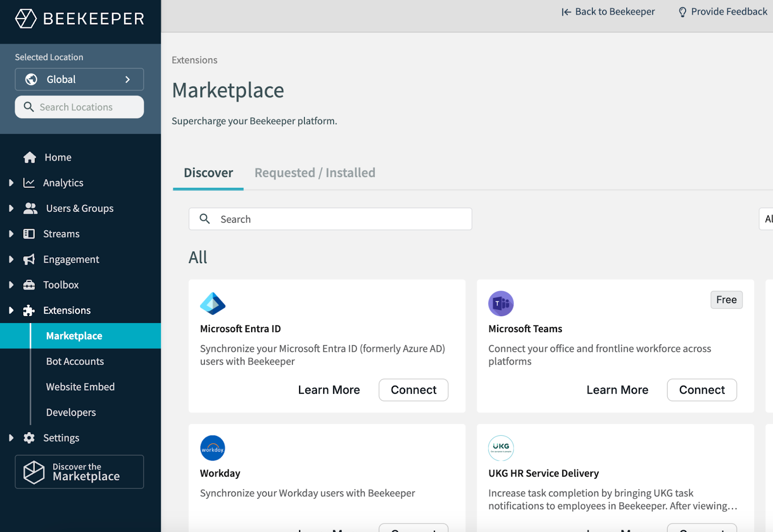This screenshot has height=532, width=773.
Task: Click the Beekeeper logo icon
Action: (x=26, y=18)
